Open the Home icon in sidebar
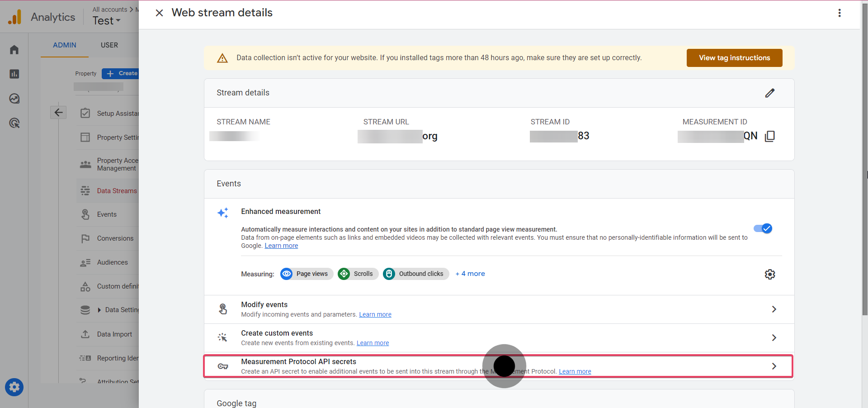The image size is (868, 408). tap(14, 50)
